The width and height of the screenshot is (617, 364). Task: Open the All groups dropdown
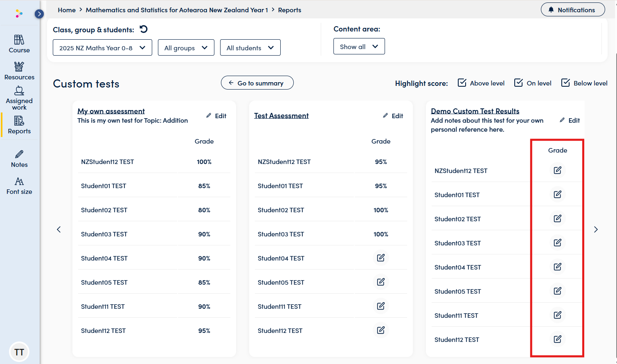(186, 47)
